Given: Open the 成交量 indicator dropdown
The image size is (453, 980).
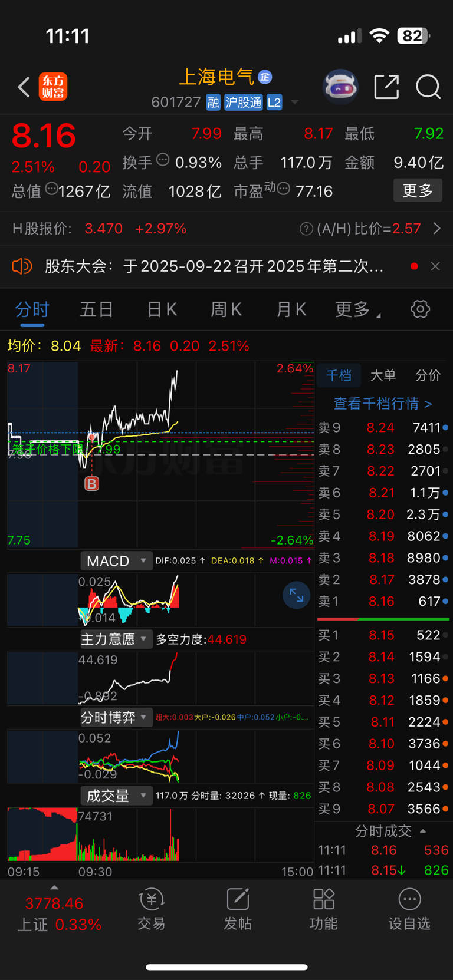Looking at the screenshot, I should 116,796.
